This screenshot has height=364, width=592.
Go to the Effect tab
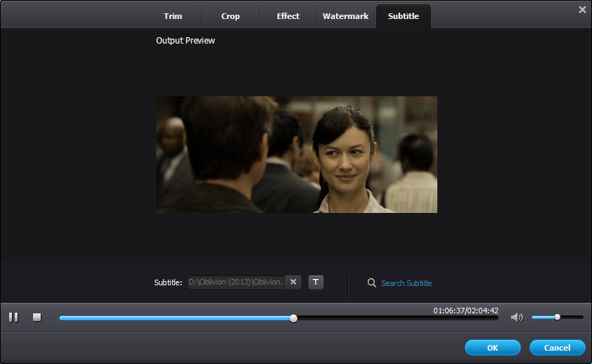[288, 16]
